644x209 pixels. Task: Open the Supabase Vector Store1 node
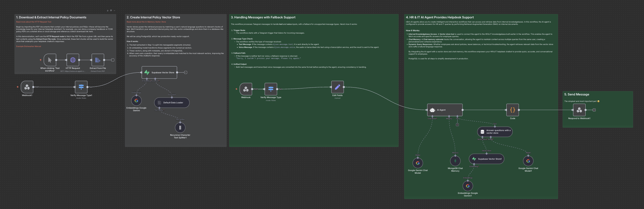487,159
